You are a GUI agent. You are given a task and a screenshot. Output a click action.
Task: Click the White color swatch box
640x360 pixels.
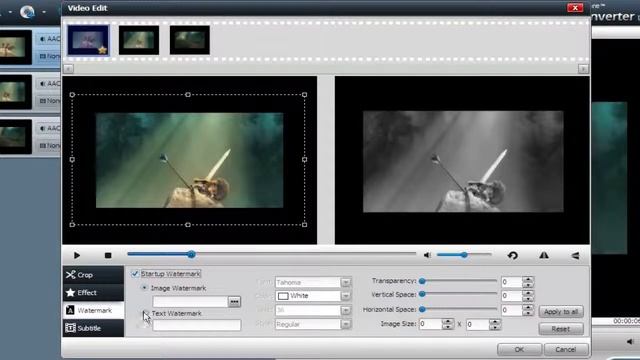[x=283, y=296]
